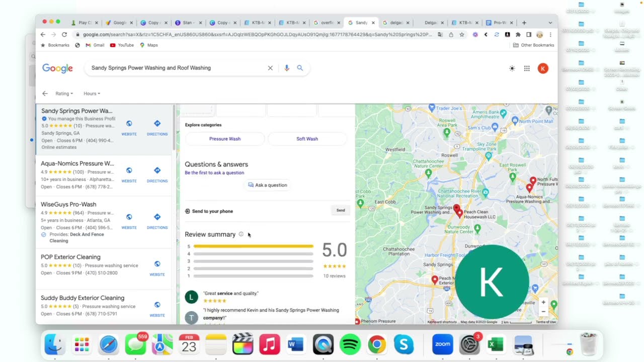Get Directions to Sandy Springs Power Washing
644x362 pixels.
[x=157, y=128]
